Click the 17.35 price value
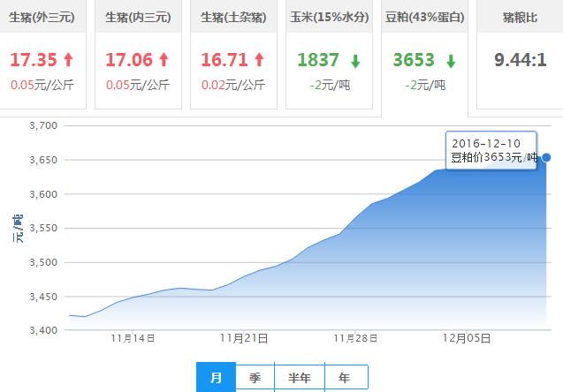This screenshot has width=563, height=392. click(34, 60)
